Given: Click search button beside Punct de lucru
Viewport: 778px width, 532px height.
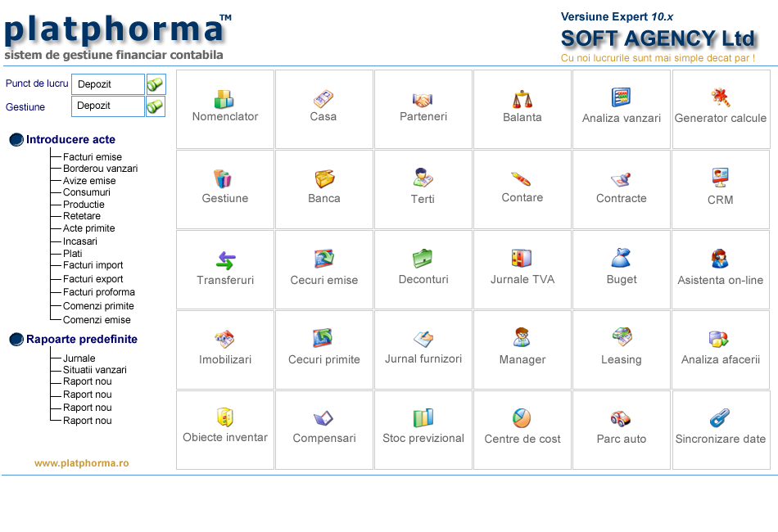Looking at the screenshot, I should coord(156,84).
